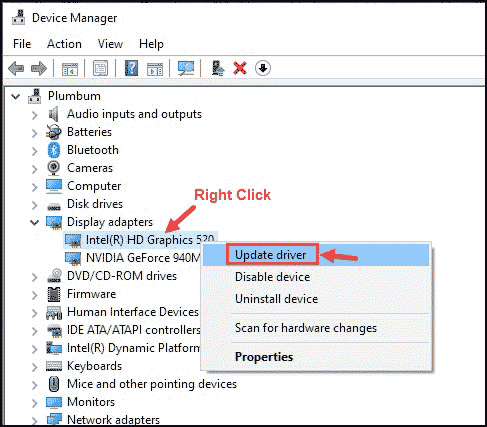Screen dimensions: 487x427
Task: Click the Bluetooth category icon
Action: (54, 150)
